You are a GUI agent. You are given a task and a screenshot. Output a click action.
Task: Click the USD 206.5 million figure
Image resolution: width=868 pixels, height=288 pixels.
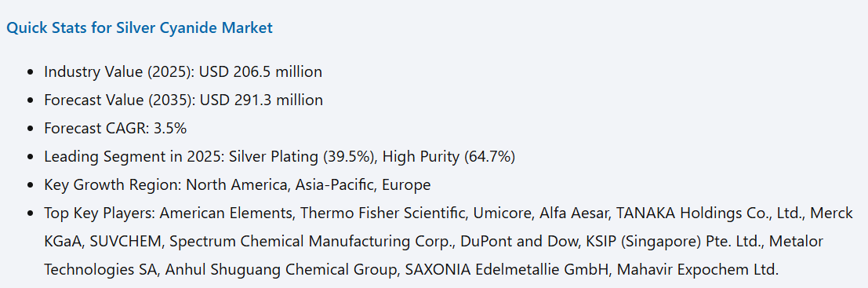tap(261, 72)
